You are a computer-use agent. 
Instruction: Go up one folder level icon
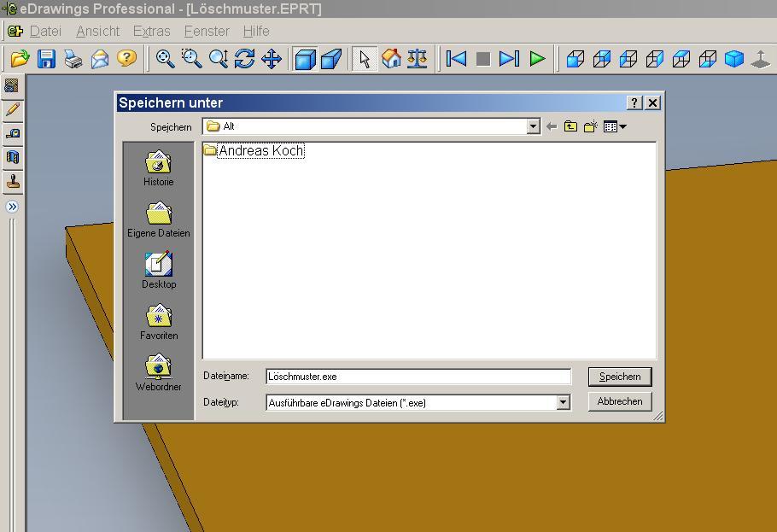(570, 126)
